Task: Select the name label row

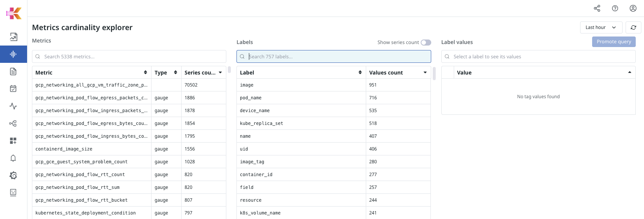Action: 334,136
